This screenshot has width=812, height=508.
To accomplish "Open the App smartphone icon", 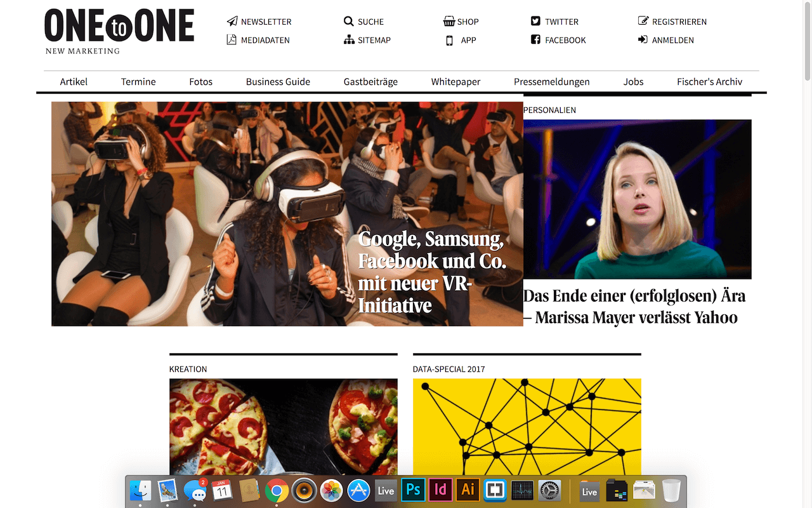I will click(449, 40).
